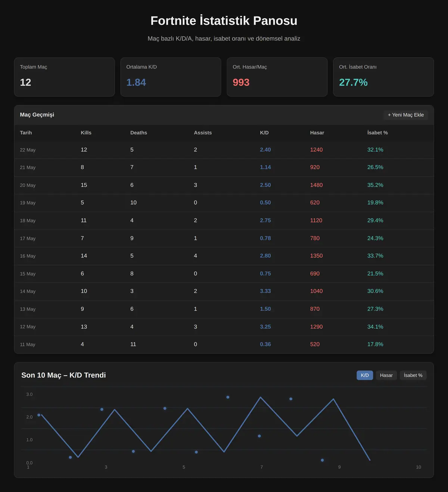The image size is (448, 492).
Task: Select the Kills column header
Action: 86,133
